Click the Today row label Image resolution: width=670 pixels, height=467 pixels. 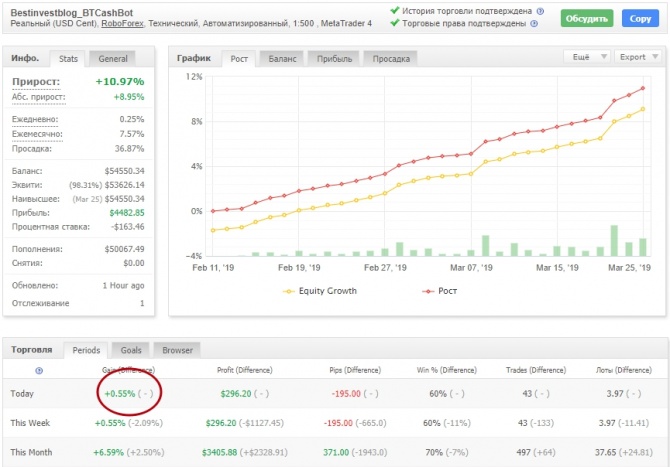tap(22, 394)
